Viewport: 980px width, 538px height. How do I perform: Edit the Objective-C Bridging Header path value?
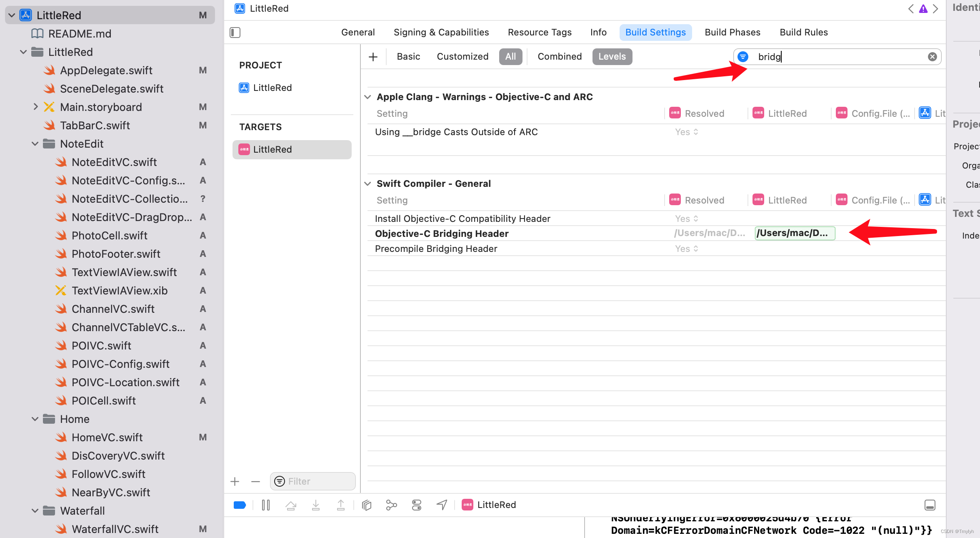point(795,233)
